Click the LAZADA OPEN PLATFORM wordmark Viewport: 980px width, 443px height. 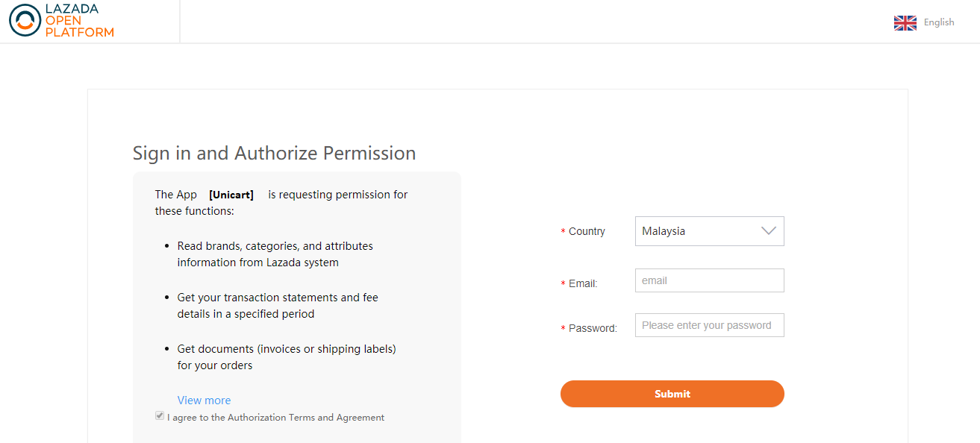pyautogui.click(x=79, y=20)
